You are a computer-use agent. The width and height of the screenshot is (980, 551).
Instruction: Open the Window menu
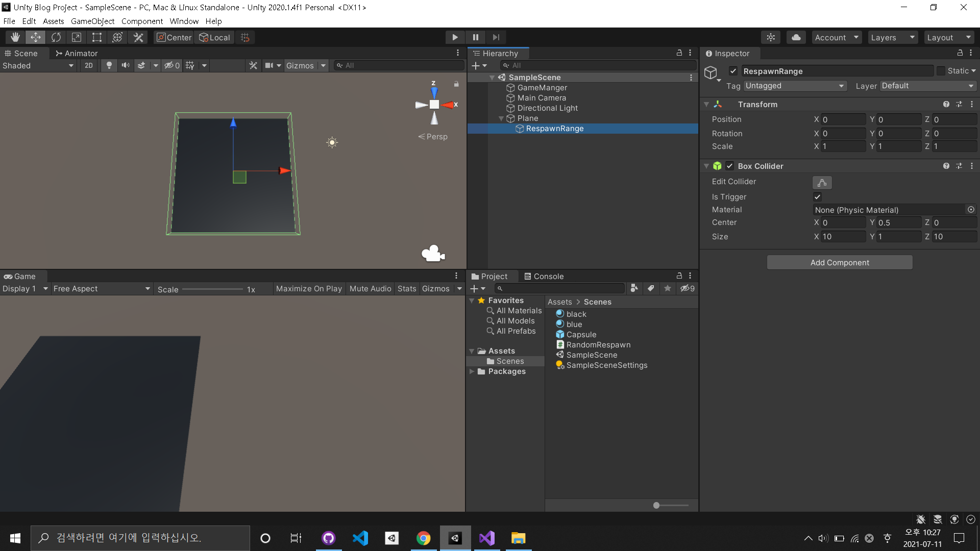click(184, 21)
